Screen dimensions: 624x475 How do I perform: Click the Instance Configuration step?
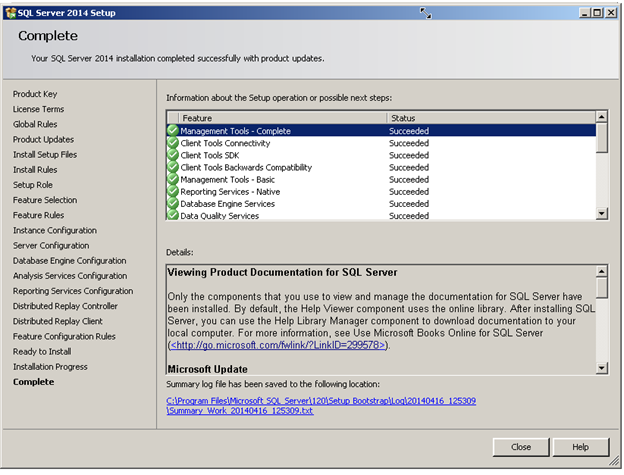coord(55,230)
